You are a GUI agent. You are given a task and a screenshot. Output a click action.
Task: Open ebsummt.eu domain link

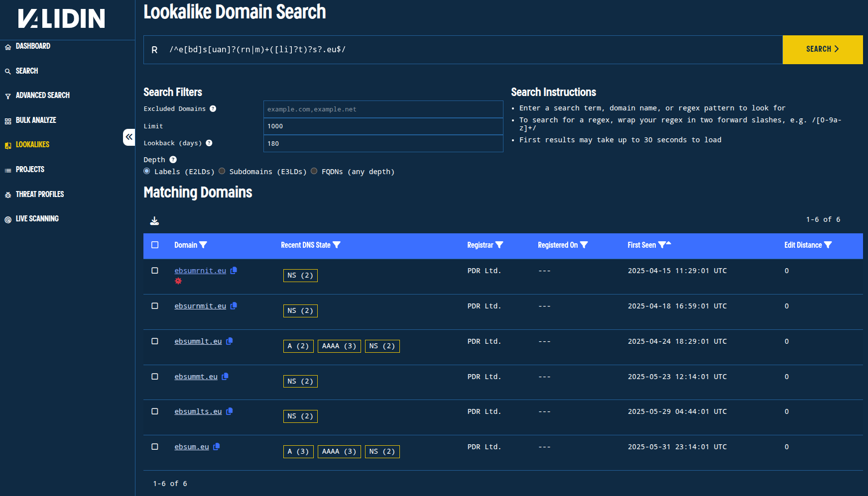pos(196,377)
